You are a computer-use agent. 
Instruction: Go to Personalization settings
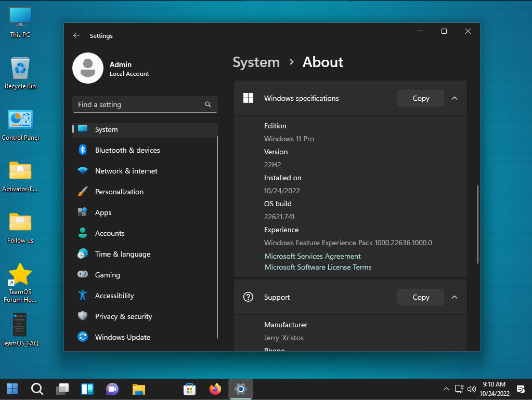click(119, 192)
